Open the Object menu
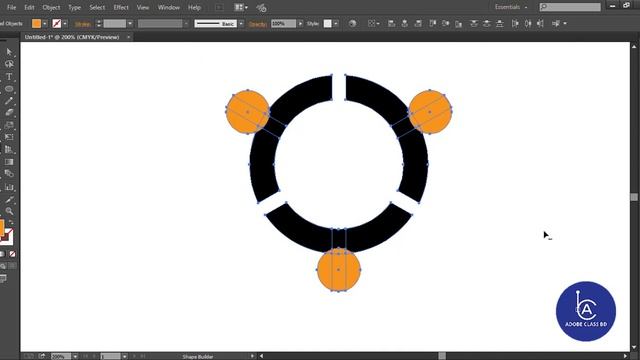This screenshot has height=360, width=640. (51, 7)
